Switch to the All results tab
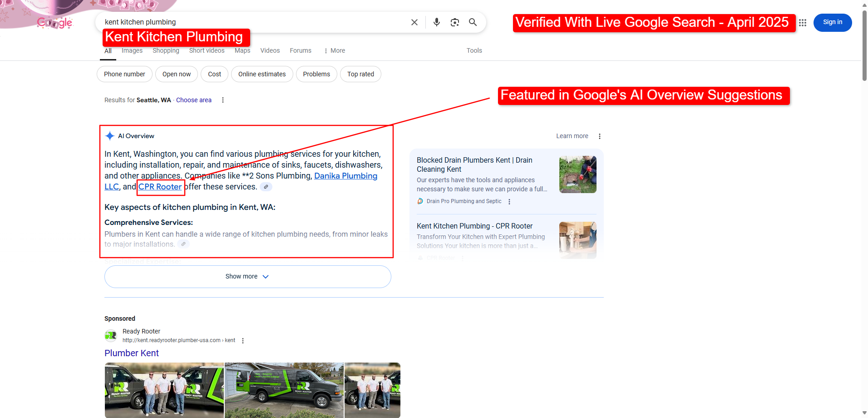 click(108, 51)
